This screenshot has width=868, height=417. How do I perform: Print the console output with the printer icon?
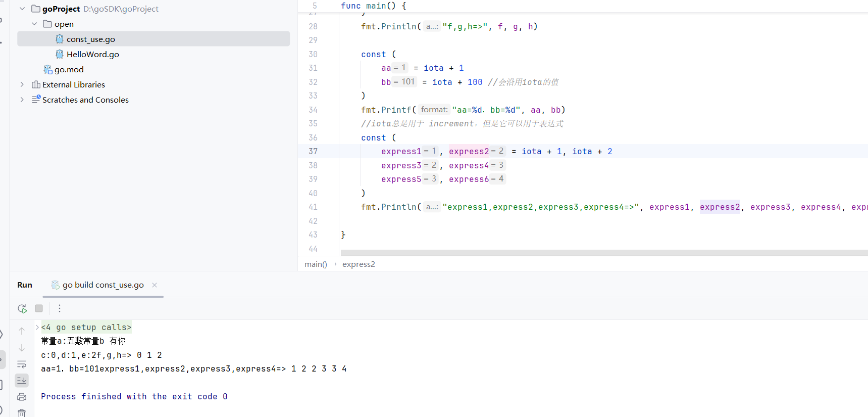pyautogui.click(x=22, y=397)
